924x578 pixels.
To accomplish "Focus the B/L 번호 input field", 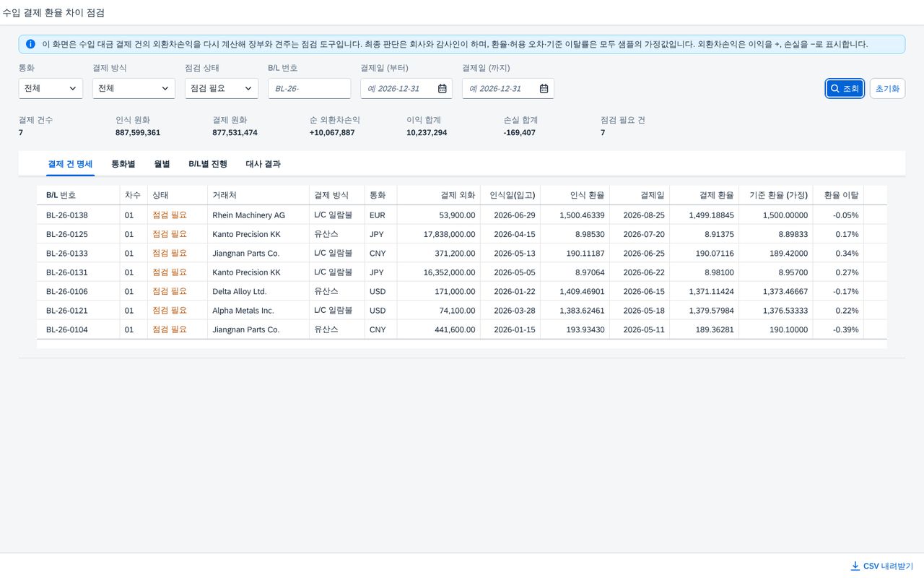I will [x=309, y=89].
